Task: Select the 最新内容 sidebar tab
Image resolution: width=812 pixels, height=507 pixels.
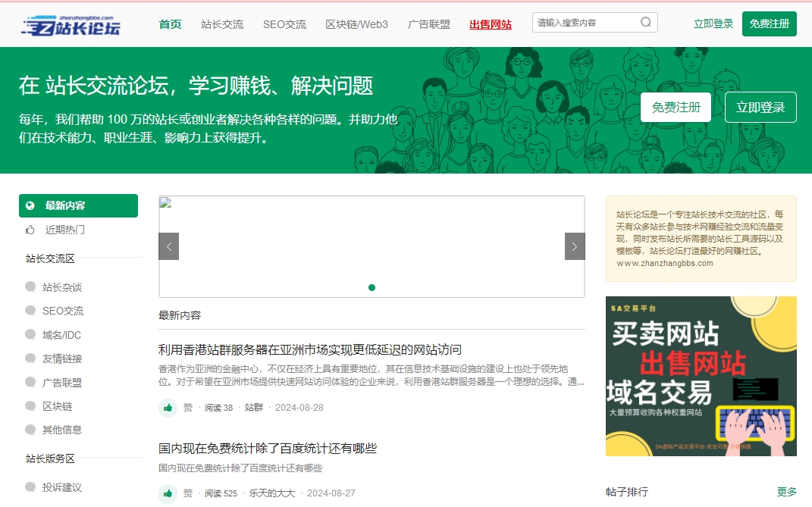Action: [78, 205]
